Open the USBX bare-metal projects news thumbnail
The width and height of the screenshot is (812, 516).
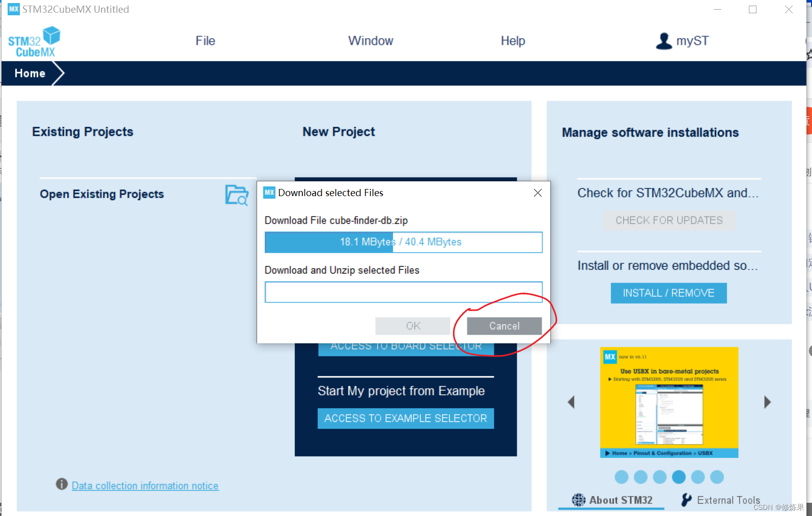[x=669, y=402]
